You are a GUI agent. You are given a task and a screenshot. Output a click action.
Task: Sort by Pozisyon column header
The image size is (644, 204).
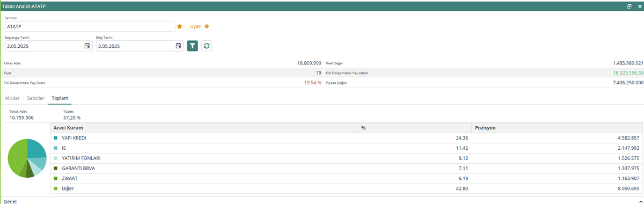(557, 128)
